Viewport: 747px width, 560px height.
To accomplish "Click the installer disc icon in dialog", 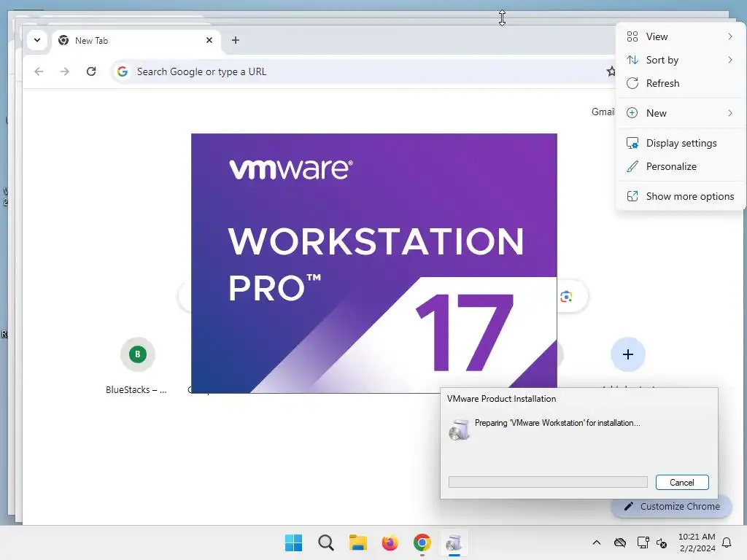I will [459, 430].
